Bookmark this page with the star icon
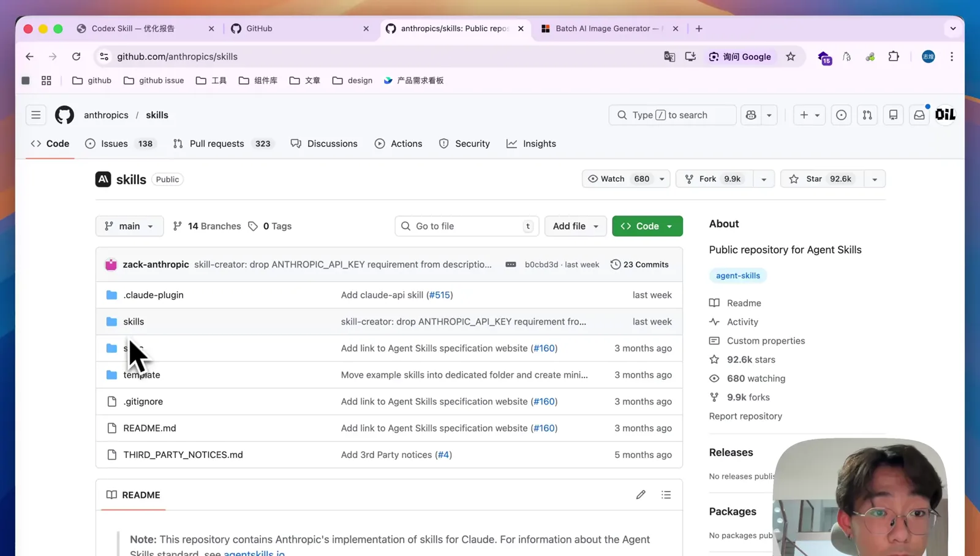 tap(791, 56)
